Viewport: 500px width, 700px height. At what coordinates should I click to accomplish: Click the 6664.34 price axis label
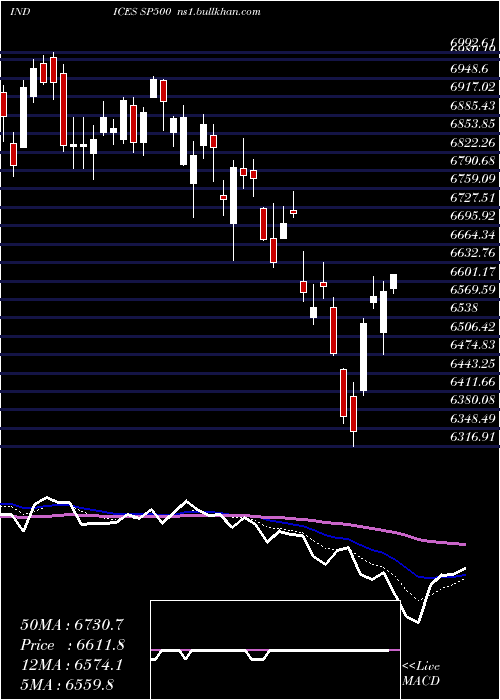tap(473, 236)
